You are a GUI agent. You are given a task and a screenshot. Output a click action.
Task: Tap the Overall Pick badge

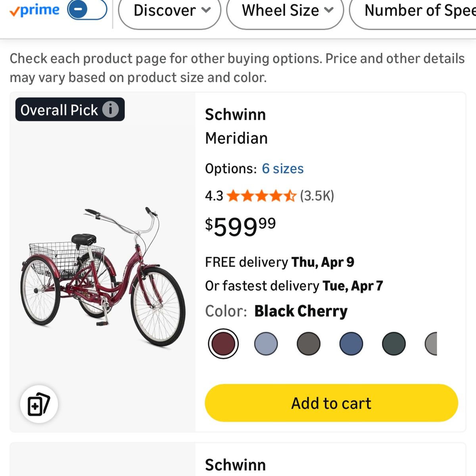tap(59, 109)
